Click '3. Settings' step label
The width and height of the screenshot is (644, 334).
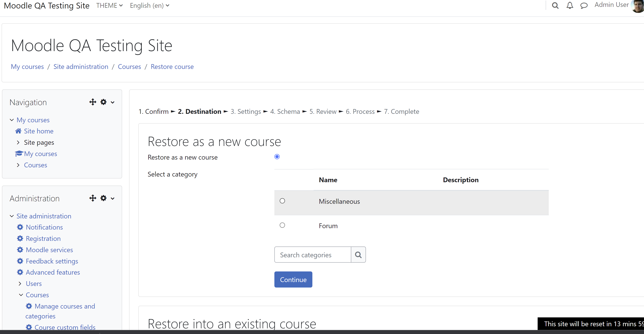pyautogui.click(x=246, y=111)
